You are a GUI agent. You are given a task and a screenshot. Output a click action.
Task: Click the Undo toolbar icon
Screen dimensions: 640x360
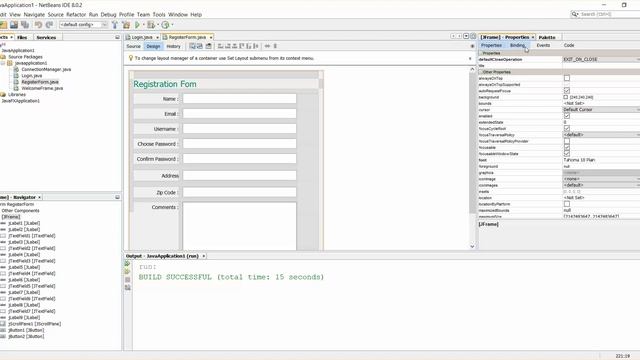click(38, 25)
